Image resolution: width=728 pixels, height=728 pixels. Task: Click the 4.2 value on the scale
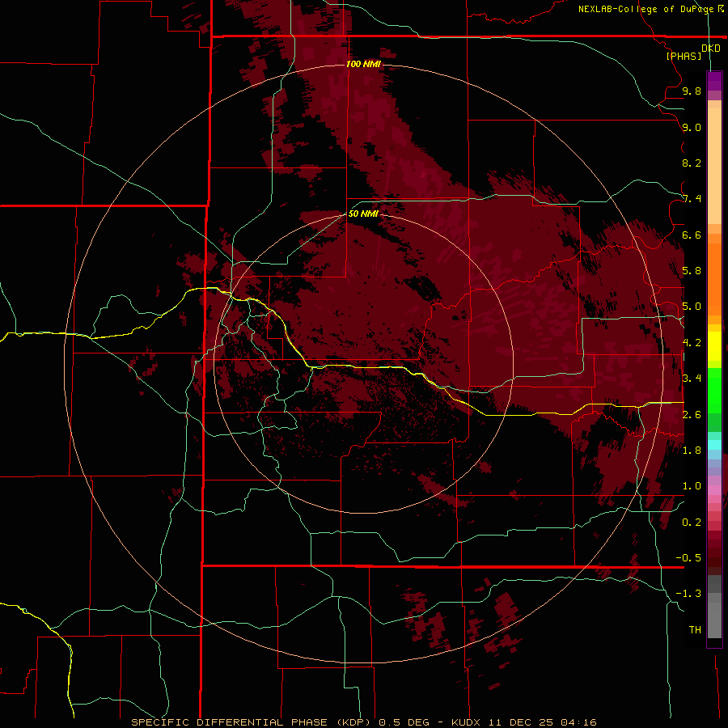(692, 343)
